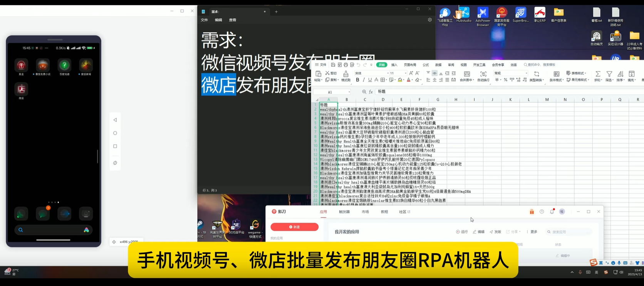Click Underline in the WPS spreadsheet ribbon
Viewport: 644px width, 286px height.
(370, 80)
